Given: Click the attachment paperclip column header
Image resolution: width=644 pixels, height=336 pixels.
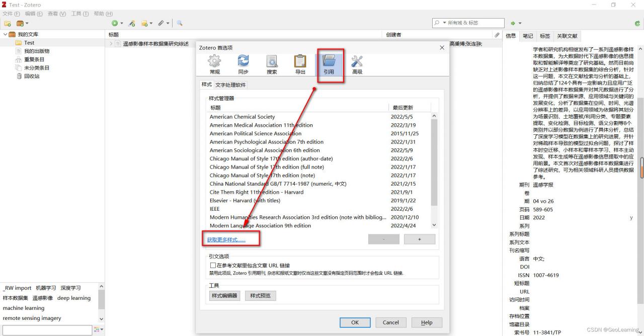Looking at the screenshot, I should pos(497,35).
